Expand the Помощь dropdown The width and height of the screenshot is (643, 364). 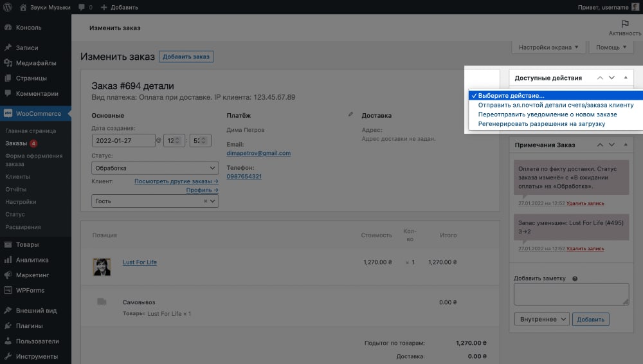pos(611,47)
